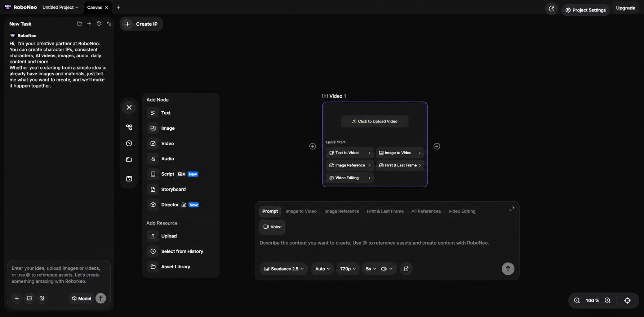Open the Seedance 2.5 model dropdown
The width and height of the screenshot is (644, 317).
284,269
